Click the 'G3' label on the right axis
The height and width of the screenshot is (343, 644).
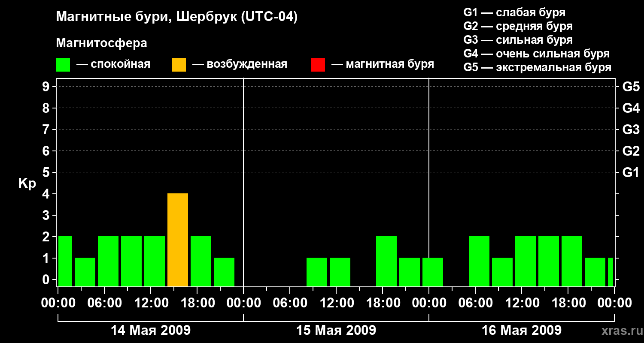pos(631,130)
